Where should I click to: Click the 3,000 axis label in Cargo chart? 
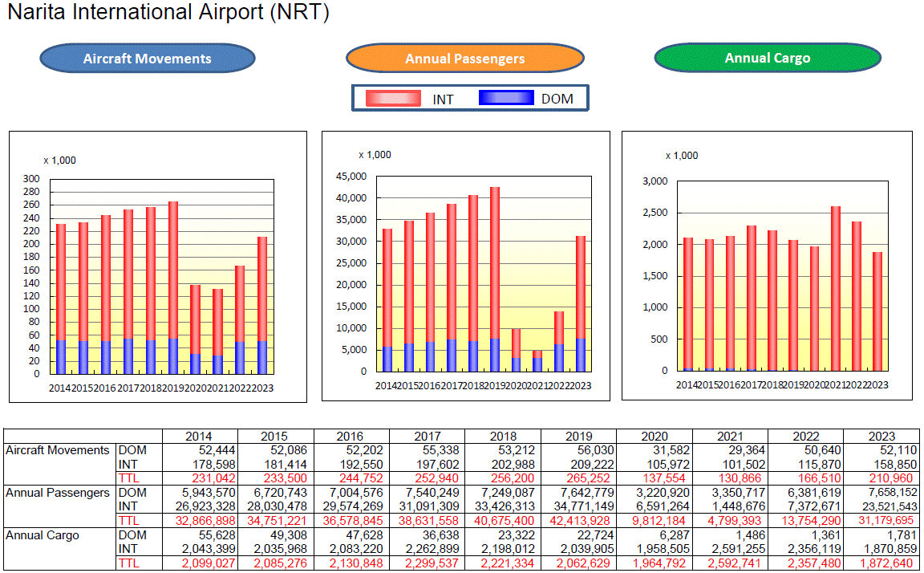655,181
